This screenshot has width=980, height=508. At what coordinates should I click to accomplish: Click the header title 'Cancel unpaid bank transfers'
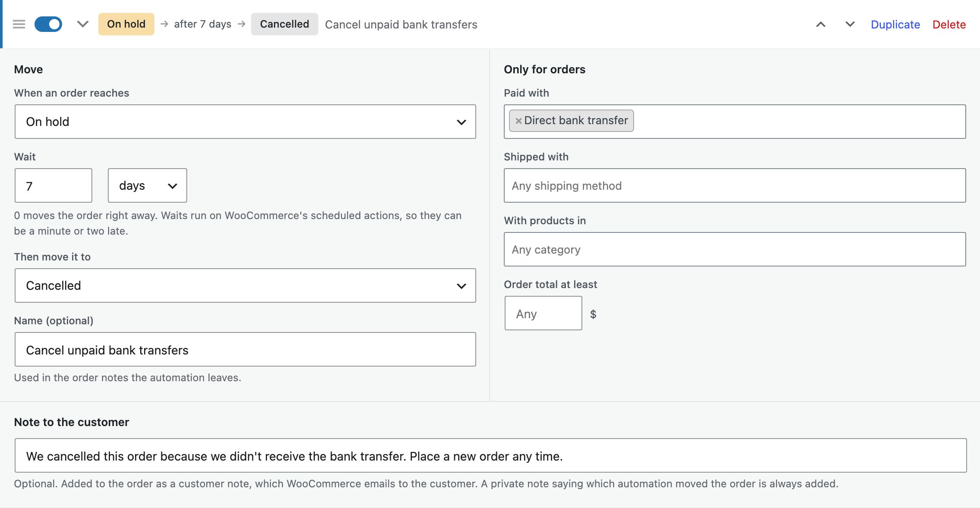[x=401, y=25]
